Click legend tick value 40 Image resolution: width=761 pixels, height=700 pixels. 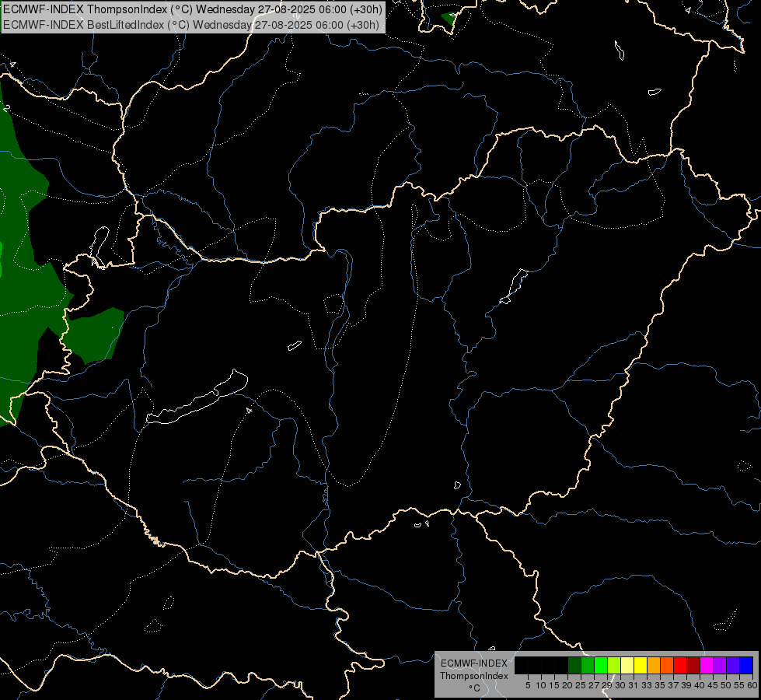[x=700, y=685]
